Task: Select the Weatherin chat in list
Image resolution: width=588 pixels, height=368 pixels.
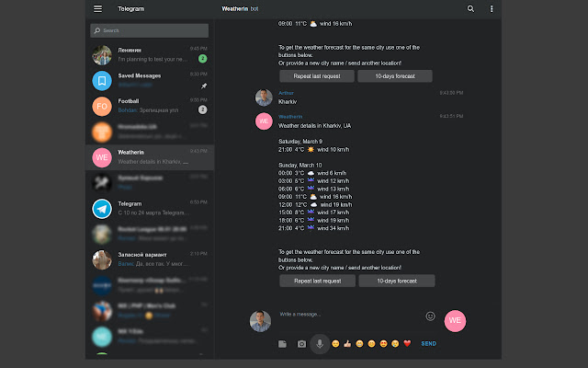Action: [150, 157]
